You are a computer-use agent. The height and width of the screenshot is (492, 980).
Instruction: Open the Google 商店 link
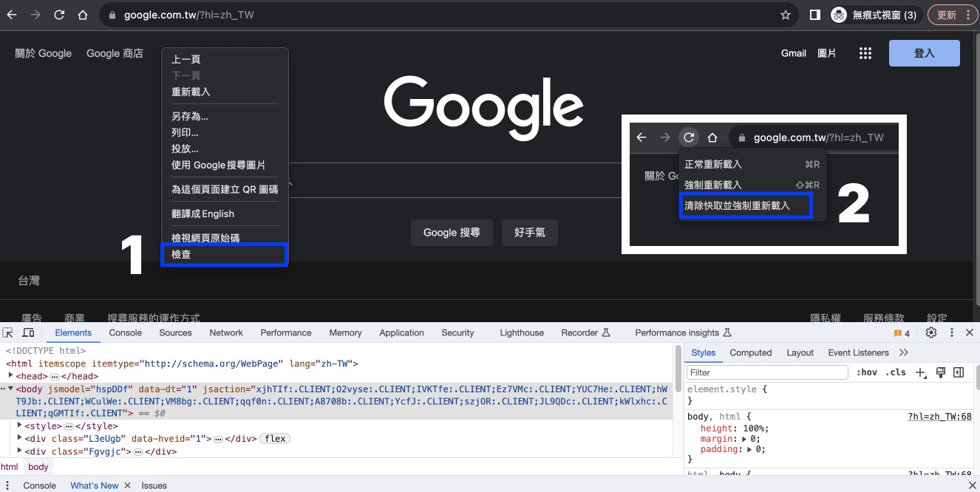click(115, 53)
